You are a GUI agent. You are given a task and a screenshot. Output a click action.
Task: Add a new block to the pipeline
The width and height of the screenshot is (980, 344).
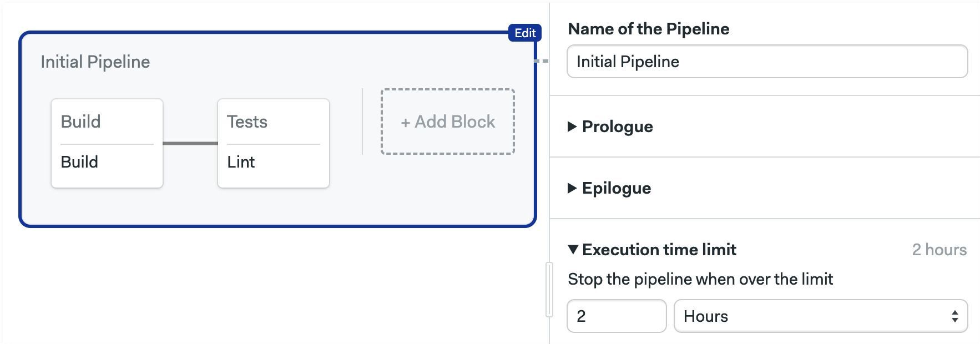(448, 122)
